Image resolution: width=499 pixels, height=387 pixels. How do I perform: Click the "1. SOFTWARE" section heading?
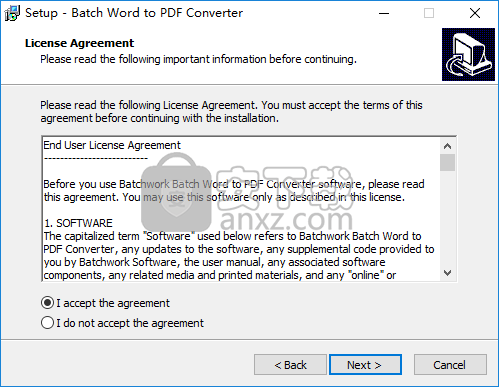tap(78, 223)
